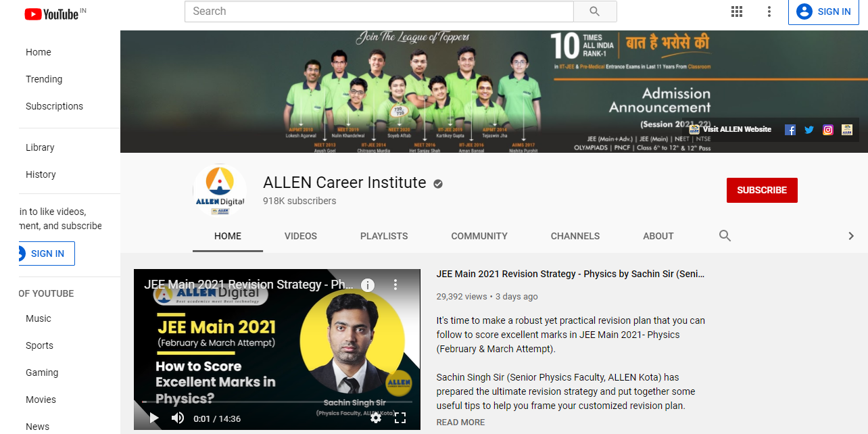Open the Trending page from sidebar
868x434 pixels.
tap(44, 79)
